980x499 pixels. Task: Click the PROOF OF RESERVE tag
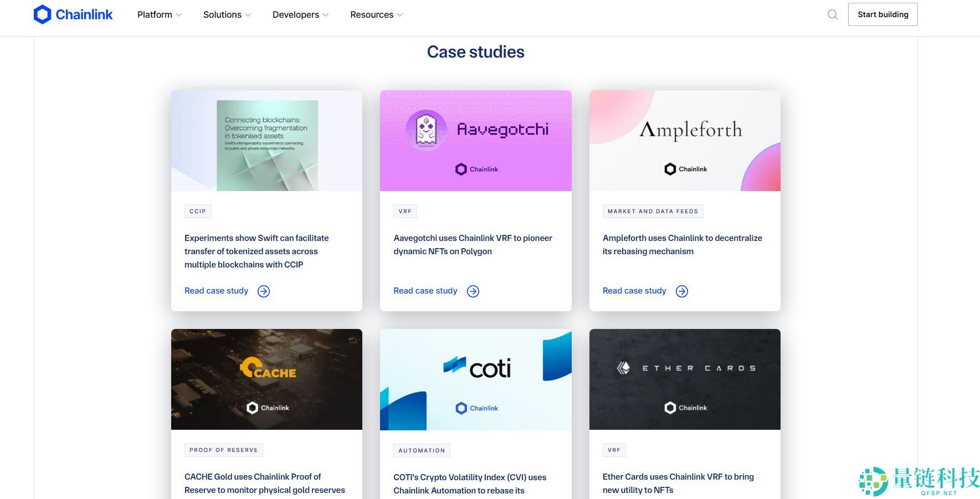point(224,450)
